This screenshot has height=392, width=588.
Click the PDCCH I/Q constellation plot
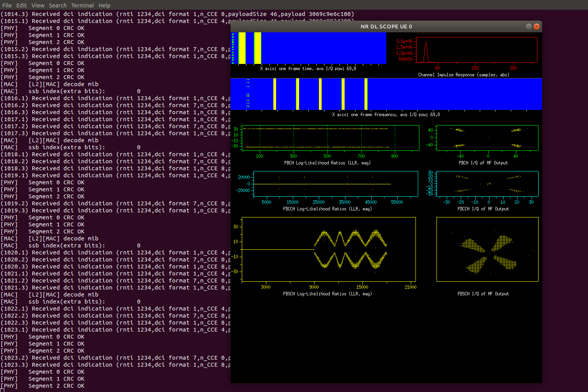pyautogui.click(x=488, y=184)
